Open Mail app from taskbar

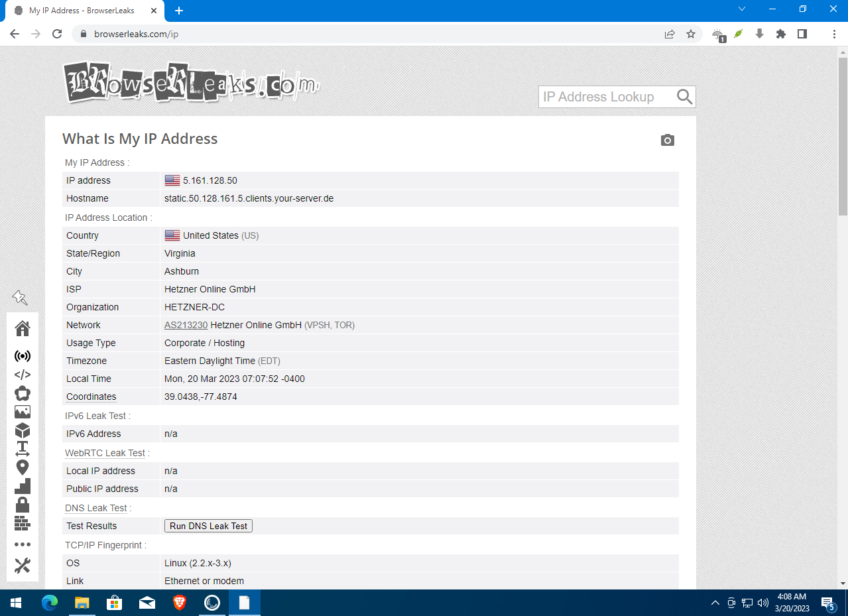(x=147, y=603)
